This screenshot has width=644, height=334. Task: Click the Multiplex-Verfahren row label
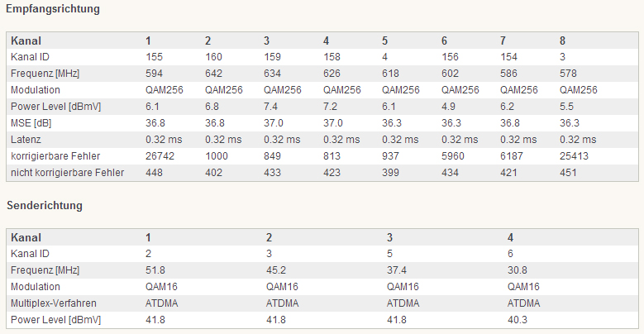tap(54, 303)
